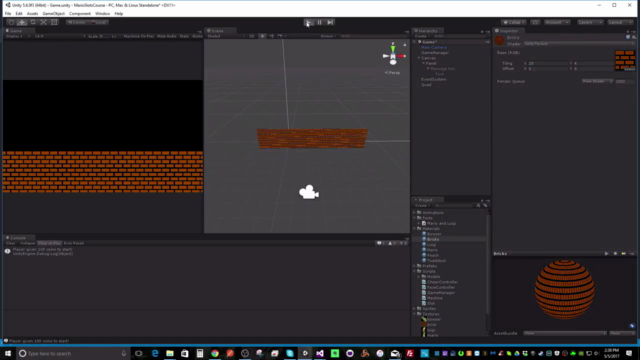This screenshot has height=360, width=640.
Task: Click the Pause button in the toolbar
Action: point(319,22)
